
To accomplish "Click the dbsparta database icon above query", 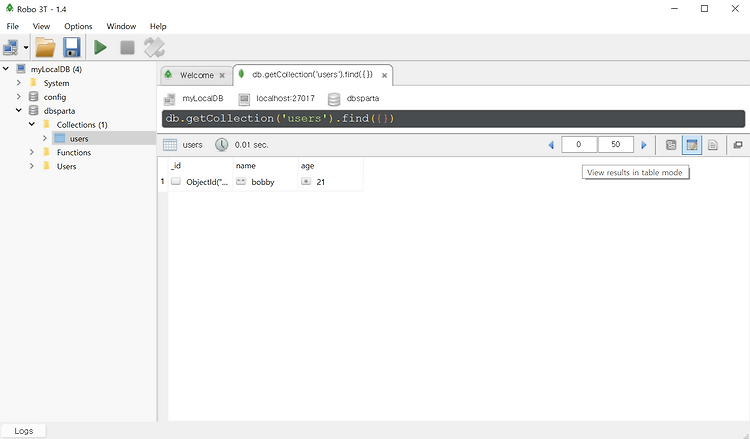I will [x=334, y=99].
